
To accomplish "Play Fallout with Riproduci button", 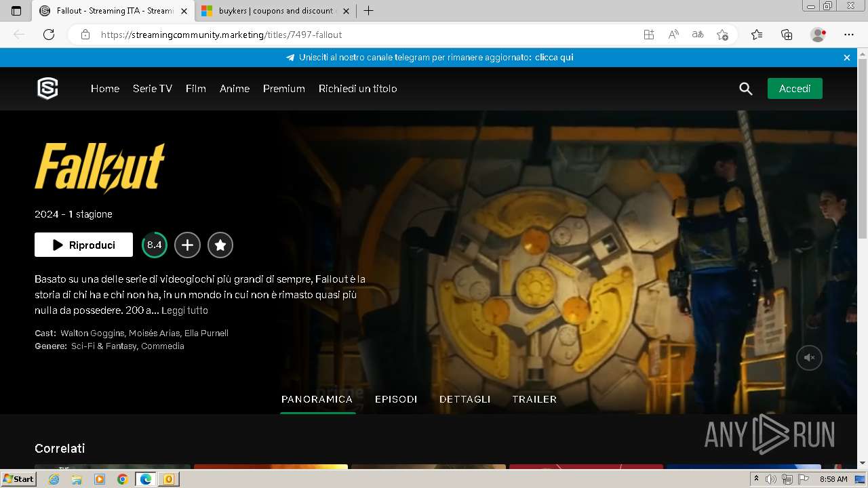I will click(83, 245).
